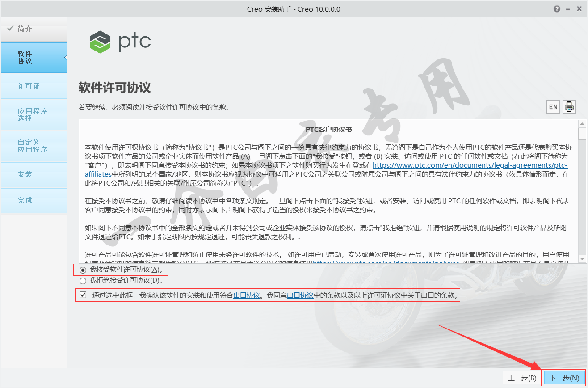The image size is (588, 388).
Task: Open the 自定义应用程序 step in the sidebar
Action: (34, 146)
